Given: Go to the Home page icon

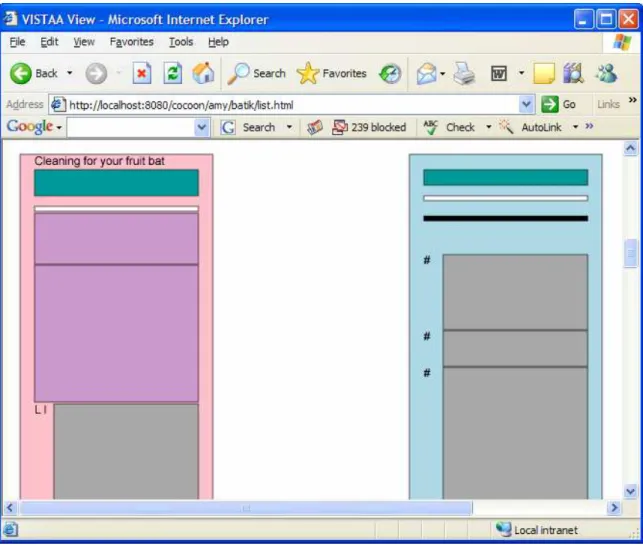Looking at the screenshot, I should pyautogui.click(x=203, y=73).
